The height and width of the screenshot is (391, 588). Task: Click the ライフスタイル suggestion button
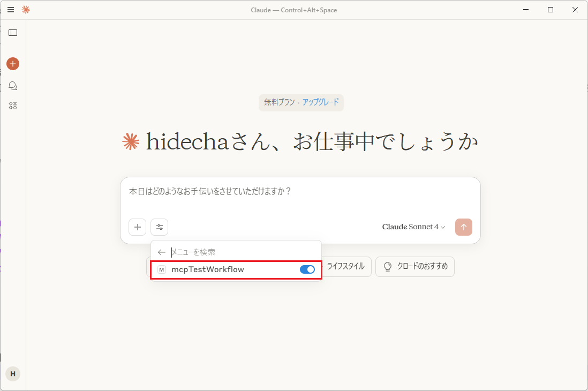(x=345, y=266)
